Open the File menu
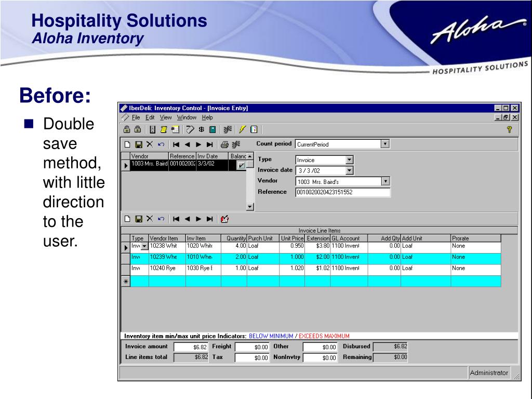The image size is (532, 399). [136, 117]
